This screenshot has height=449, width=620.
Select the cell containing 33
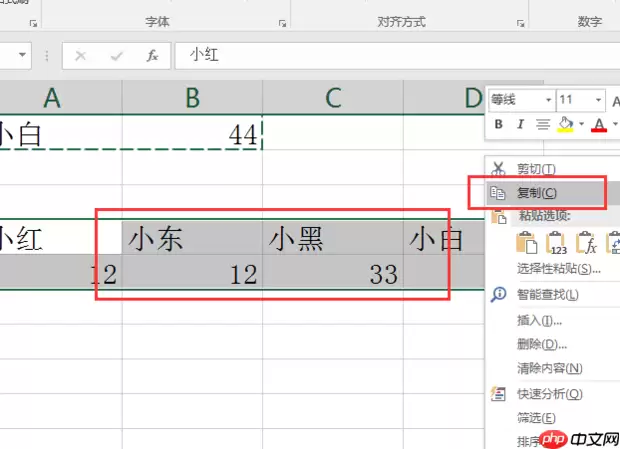pos(333,272)
